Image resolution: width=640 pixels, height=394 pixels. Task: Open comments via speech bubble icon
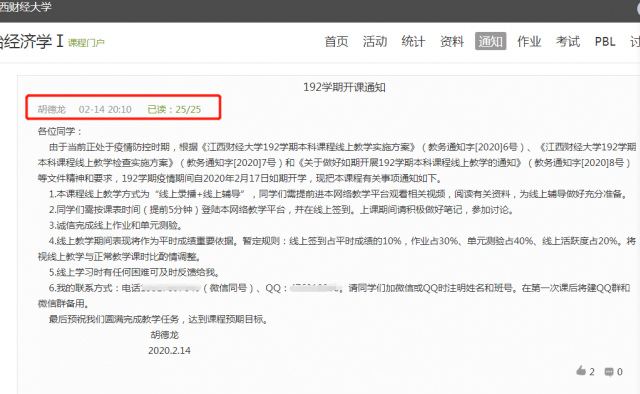coord(609,372)
